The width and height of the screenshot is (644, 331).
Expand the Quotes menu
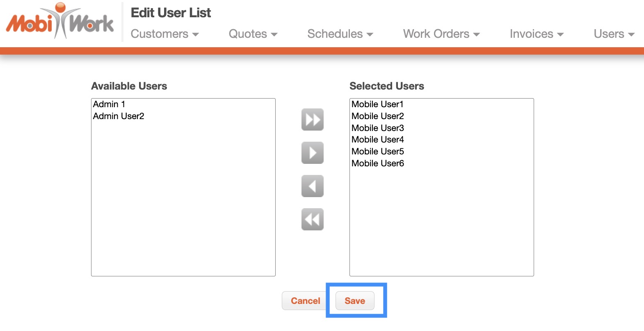tap(253, 34)
